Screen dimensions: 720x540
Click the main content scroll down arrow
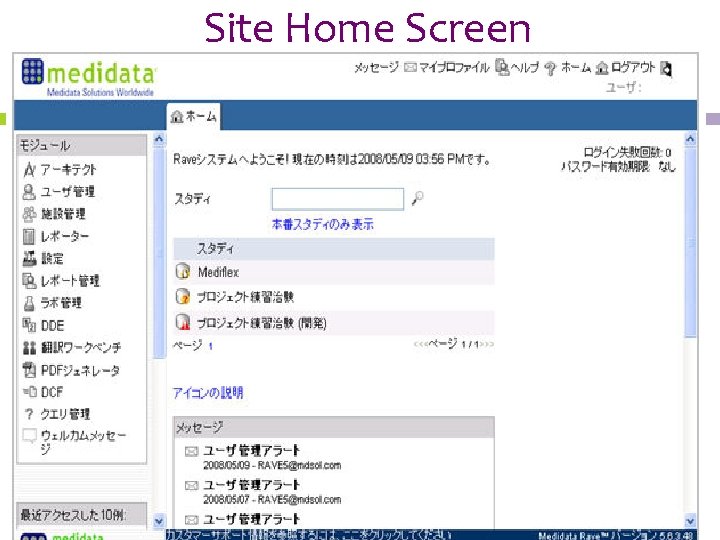(x=690, y=521)
